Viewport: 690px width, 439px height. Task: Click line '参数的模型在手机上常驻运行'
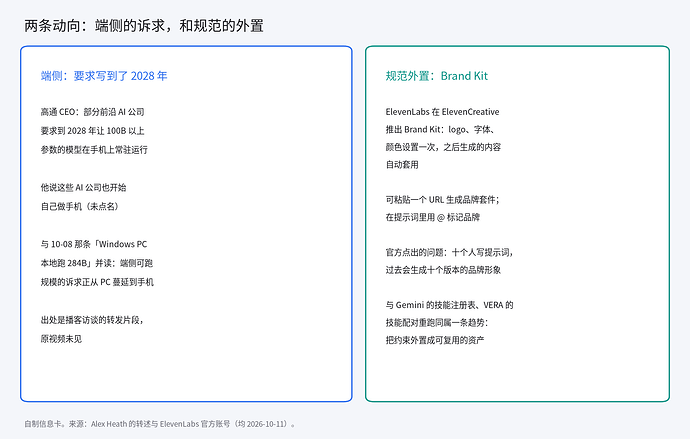point(94,150)
